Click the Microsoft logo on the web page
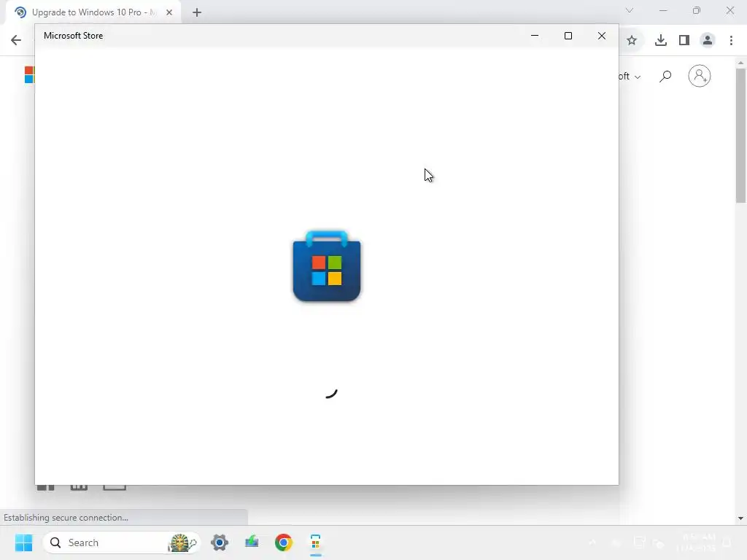The image size is (747, 560). coord(29,75)
